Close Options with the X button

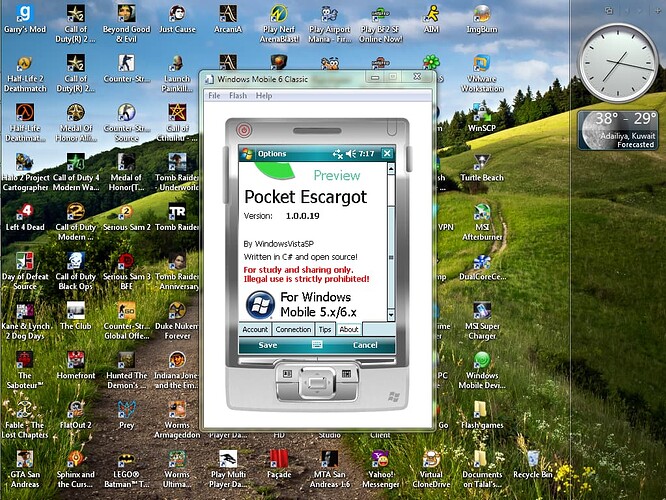(387, 153)
